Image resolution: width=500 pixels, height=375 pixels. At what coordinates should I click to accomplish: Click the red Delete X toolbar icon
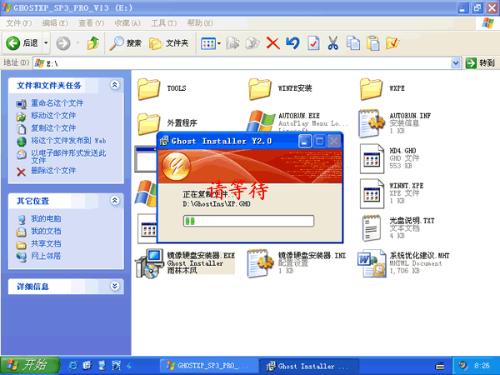(273, 43)
